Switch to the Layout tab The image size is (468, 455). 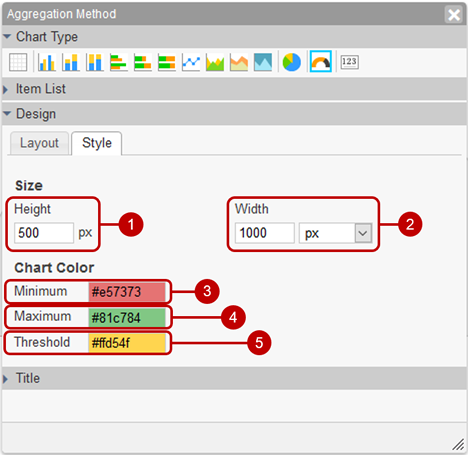[x=39, y=143]
